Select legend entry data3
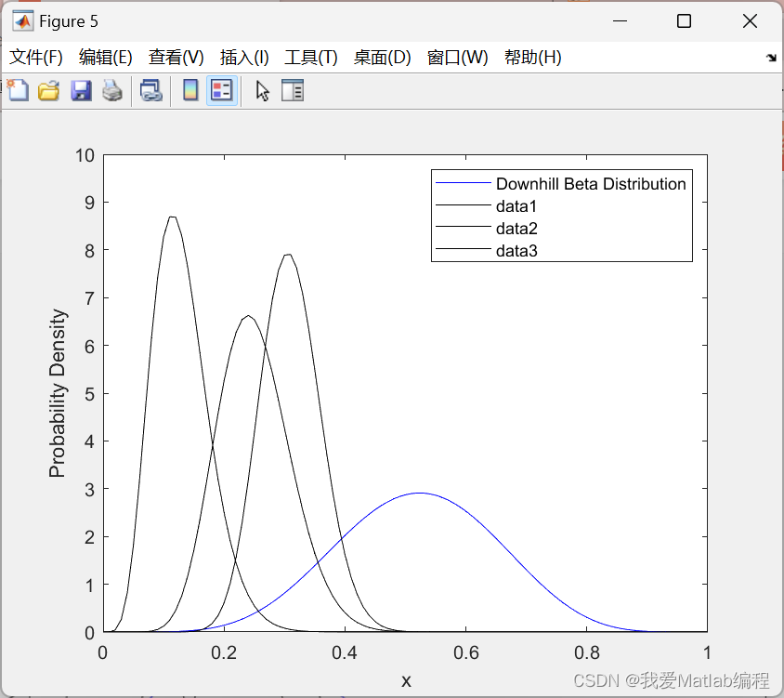The width and height of the screenshot is (784, 698). (516, 250)
